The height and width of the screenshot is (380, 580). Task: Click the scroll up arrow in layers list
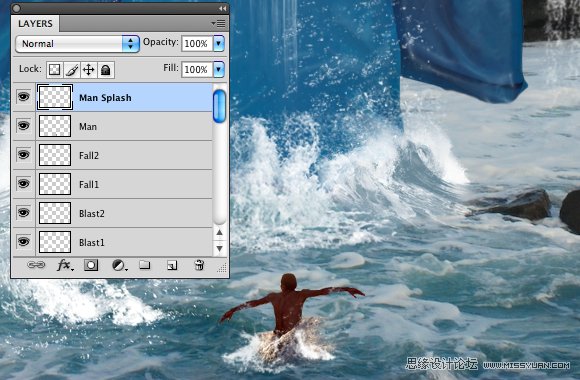219,232
